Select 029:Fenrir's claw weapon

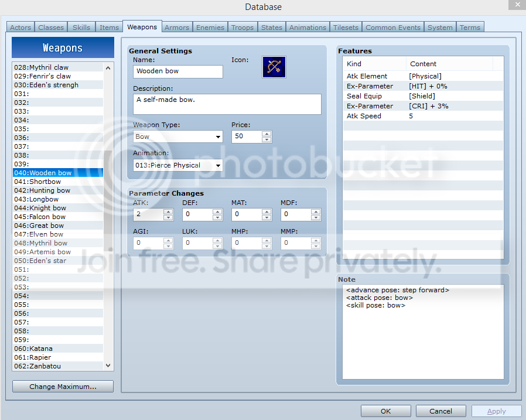pyautogui.click(x=58, y=76)
